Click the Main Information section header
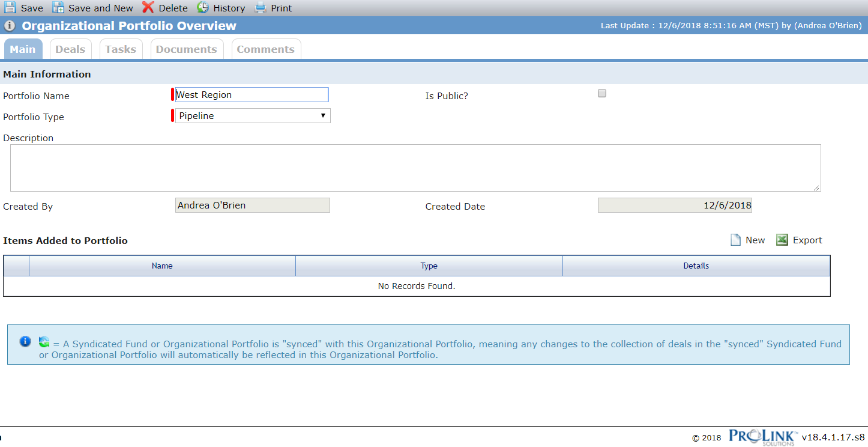The width and height of the screenshot is (868, 447). click(47, 74)
